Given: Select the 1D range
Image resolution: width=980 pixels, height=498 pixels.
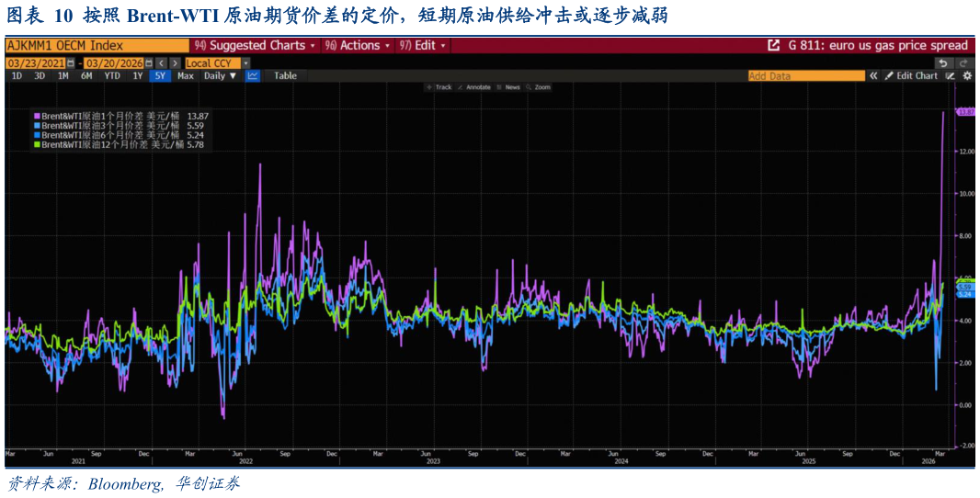Looking at the screenshot, I should [17, 75].
